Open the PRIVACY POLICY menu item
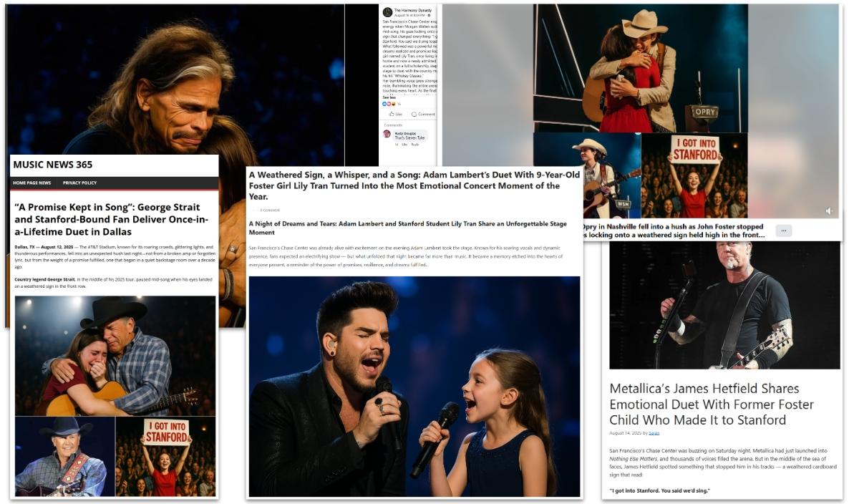This screenshot has width=849, height=504. [79, 183]
